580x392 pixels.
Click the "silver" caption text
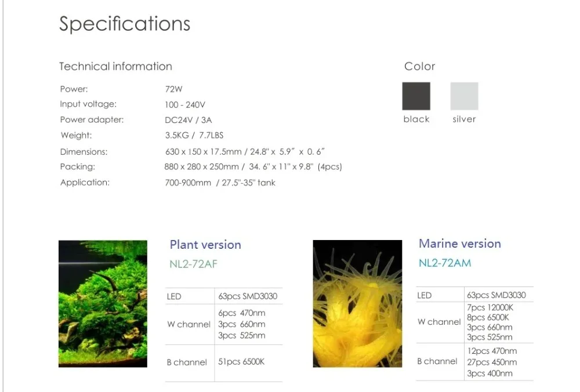tap(464, 119)
